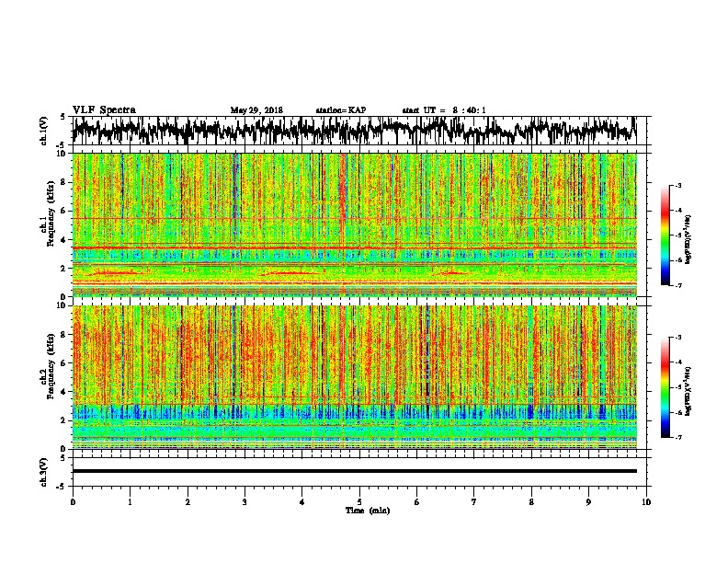Click time axis tick label 4

[x=302, y=502]
